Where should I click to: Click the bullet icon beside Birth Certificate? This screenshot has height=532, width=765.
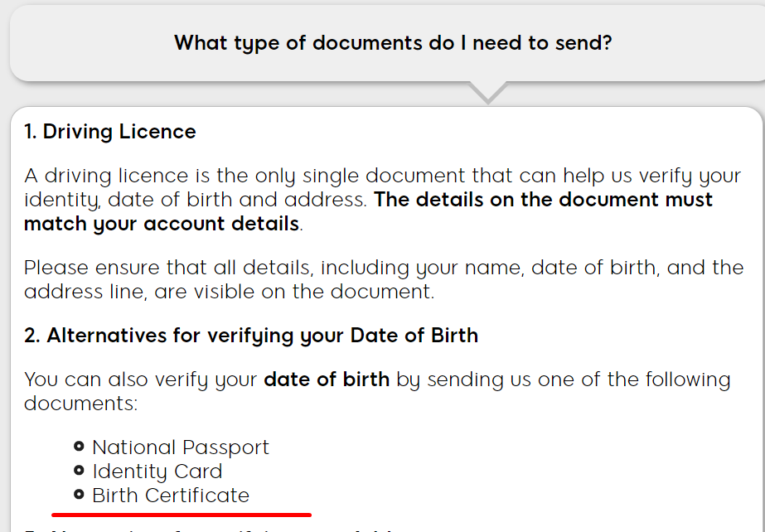(x=79, y=495)
